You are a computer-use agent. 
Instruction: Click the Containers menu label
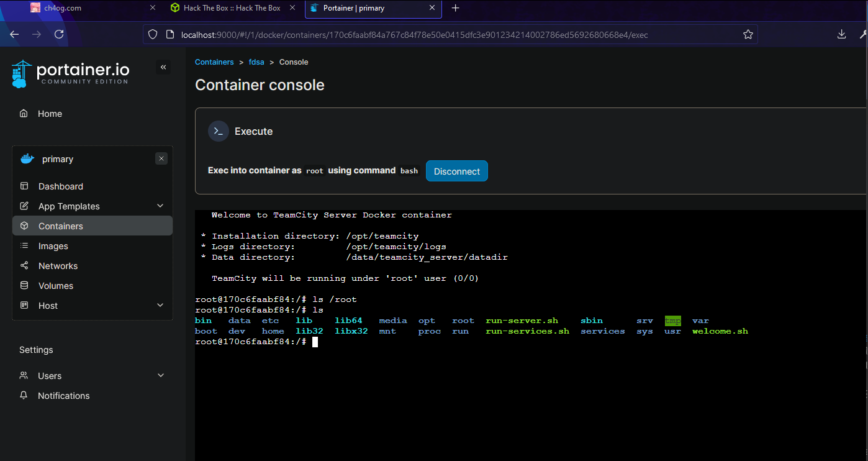[x=61, y=226]
